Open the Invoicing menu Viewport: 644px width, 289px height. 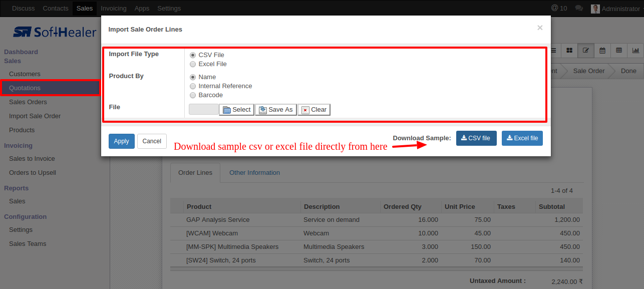click(x=114, y=8)
